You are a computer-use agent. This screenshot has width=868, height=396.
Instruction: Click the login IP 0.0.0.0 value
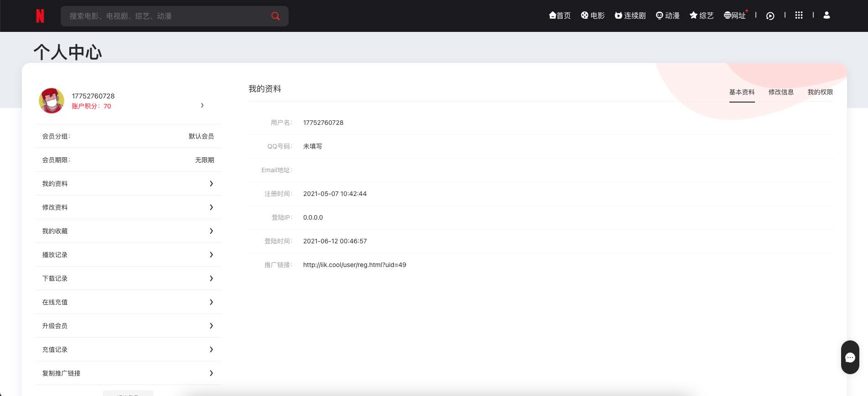point(313,217)
